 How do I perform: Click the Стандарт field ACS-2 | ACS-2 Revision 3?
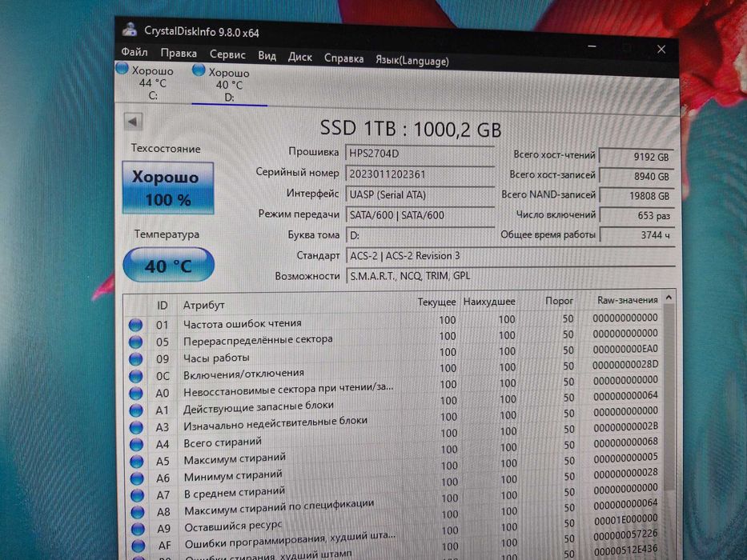pos(510,256)
